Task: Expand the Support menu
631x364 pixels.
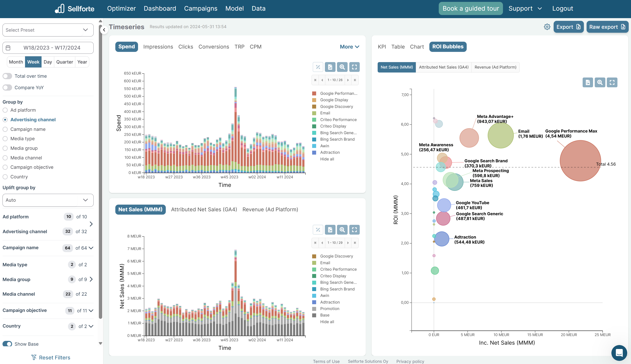Action: click(x=525, y=9)
